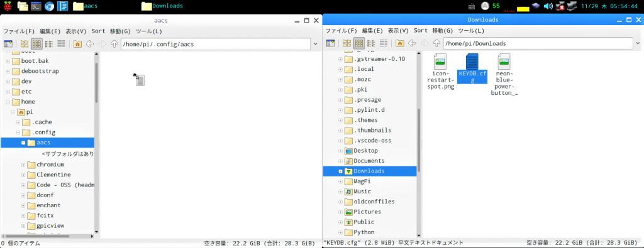Open ツール(L) menu in Downloads window
This screenshot has width=644, height=248.
pyautogui.click(x=471, y=31)
